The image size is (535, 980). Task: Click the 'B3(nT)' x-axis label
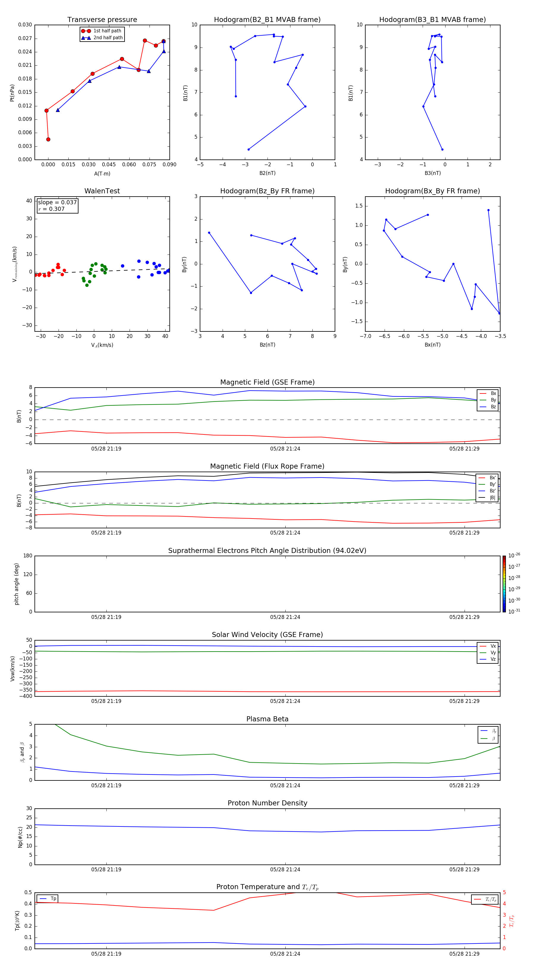coord(432,173)
